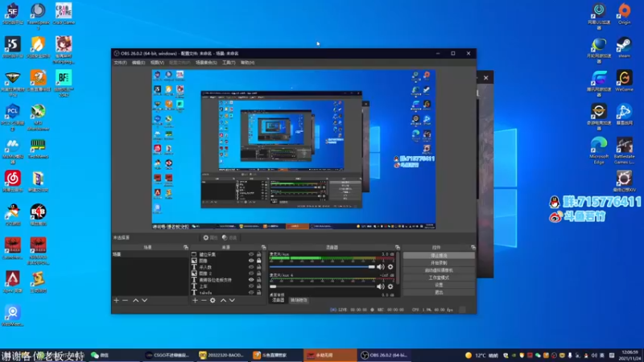Launch MSI Afterburner desktop icon
The image size is (644, 362).
38,117
